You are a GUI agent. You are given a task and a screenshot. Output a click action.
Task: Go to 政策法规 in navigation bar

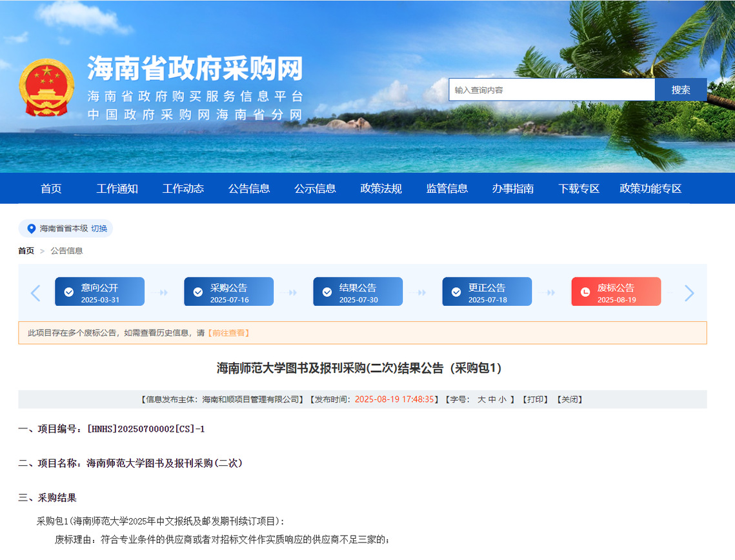tap(381, 188)
